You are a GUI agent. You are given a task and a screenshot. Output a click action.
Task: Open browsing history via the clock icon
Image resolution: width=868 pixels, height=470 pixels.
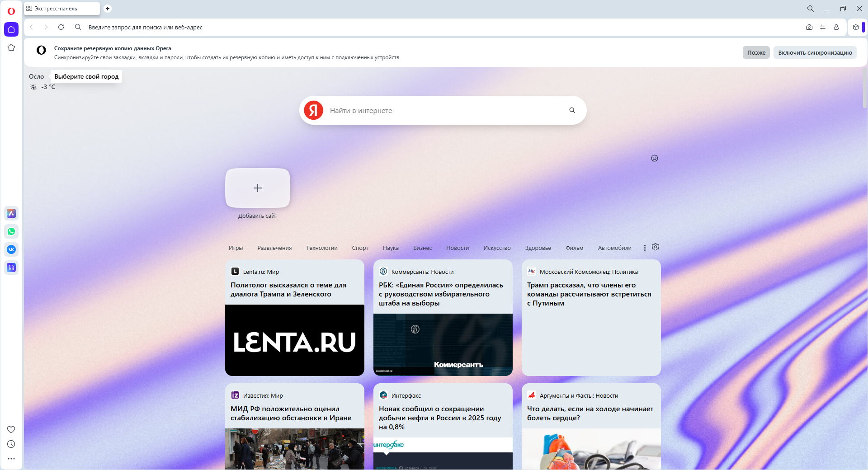11,444
